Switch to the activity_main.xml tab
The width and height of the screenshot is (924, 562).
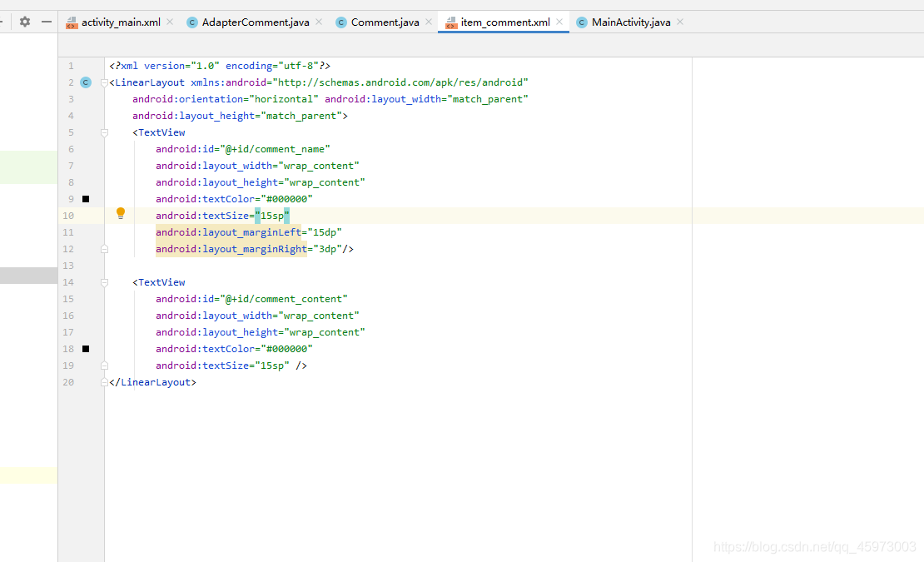121,22
